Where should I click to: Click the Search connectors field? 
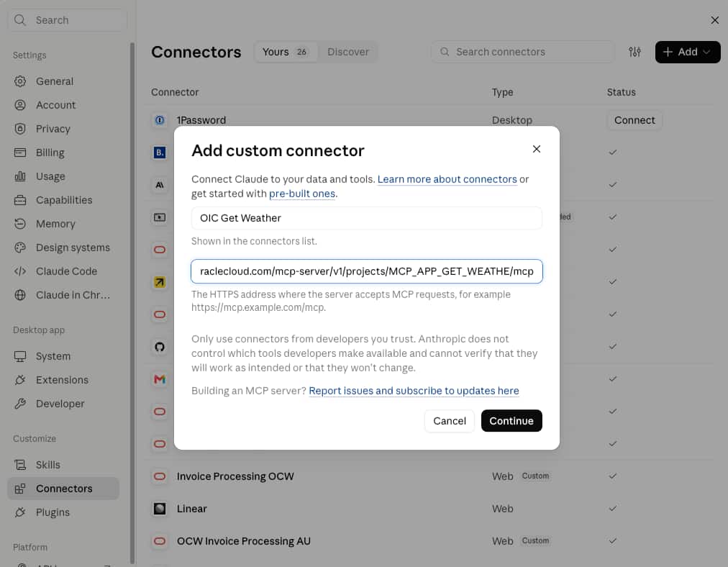[x=522, y=52]
